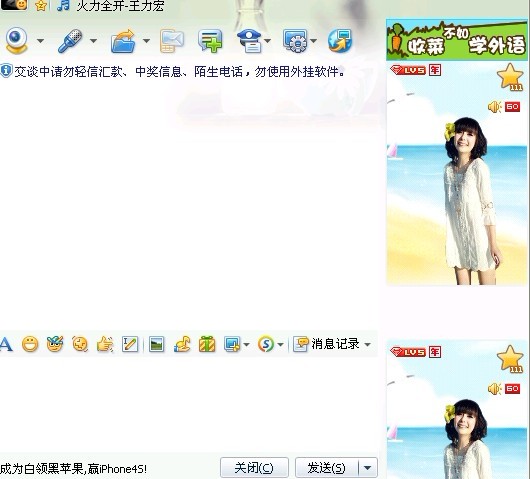Open the handwriting pencil input icon

click(130, 344)
